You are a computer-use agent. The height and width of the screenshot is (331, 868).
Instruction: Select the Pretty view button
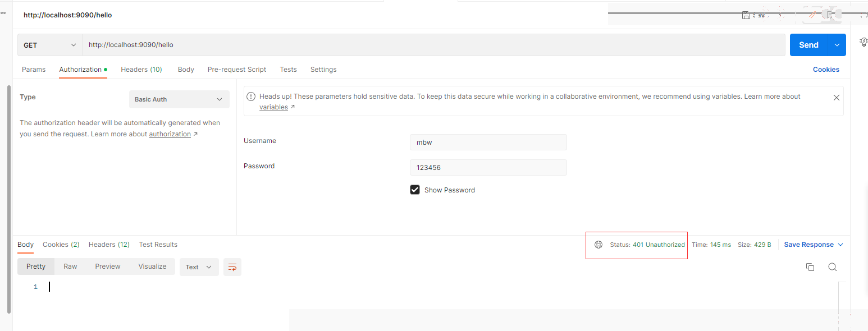click(36, 266)
